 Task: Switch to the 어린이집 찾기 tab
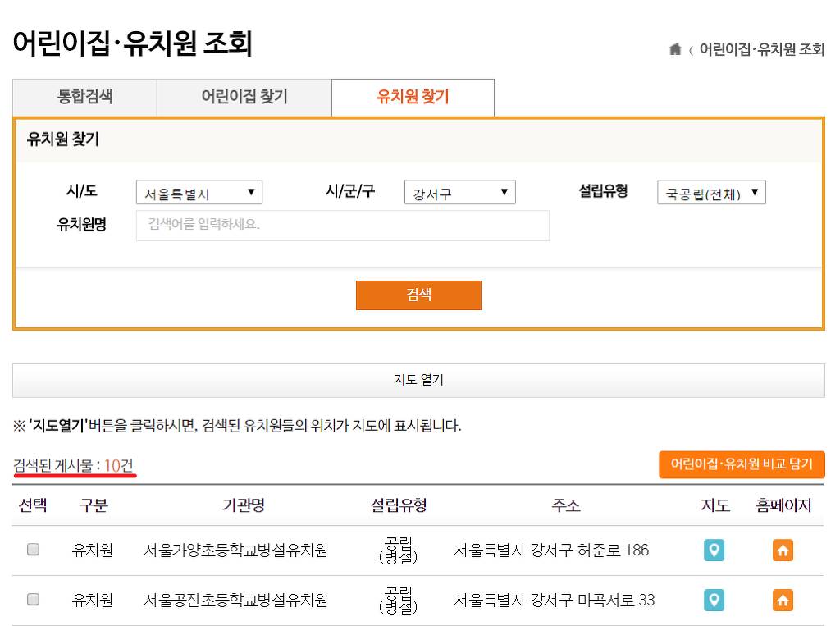(x=243, y=97)
